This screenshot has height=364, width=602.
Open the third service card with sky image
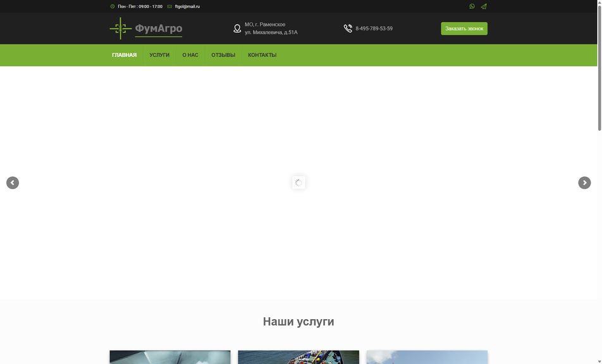[x=427, y=357]
